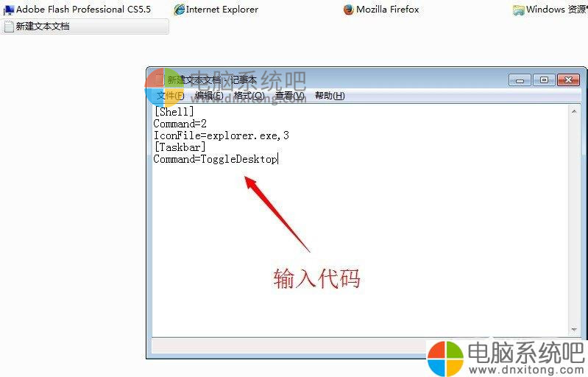Click the Internet Explorer icon
Screen dimensions: 588x377
(180, 10)
